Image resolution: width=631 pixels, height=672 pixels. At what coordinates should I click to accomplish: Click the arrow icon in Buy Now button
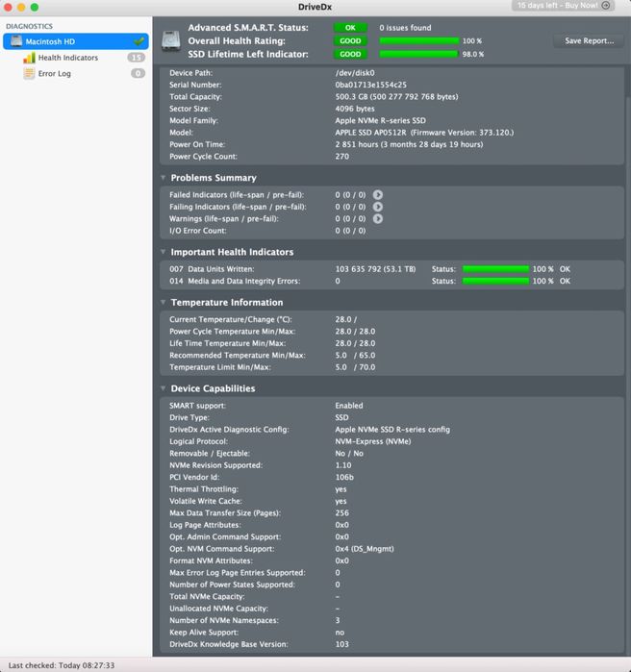coord(606,5)
